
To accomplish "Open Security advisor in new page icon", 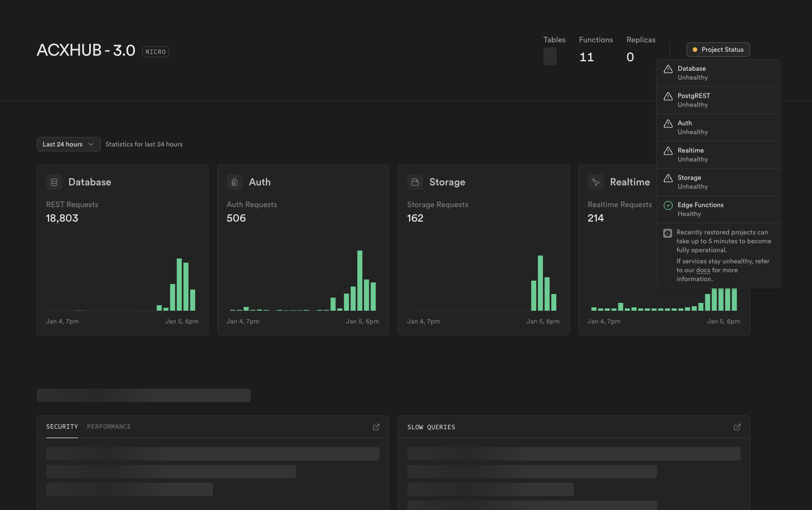I will (376, 427).
